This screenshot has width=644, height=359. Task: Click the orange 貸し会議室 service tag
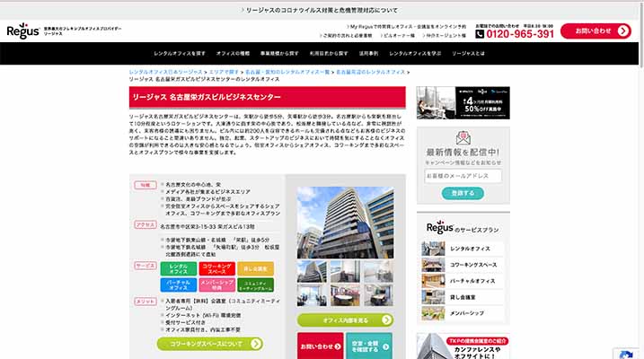255,268
